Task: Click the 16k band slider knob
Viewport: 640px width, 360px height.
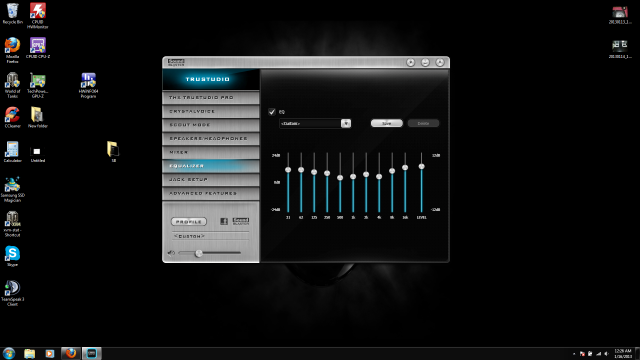Action: click(x=405, y=167)
